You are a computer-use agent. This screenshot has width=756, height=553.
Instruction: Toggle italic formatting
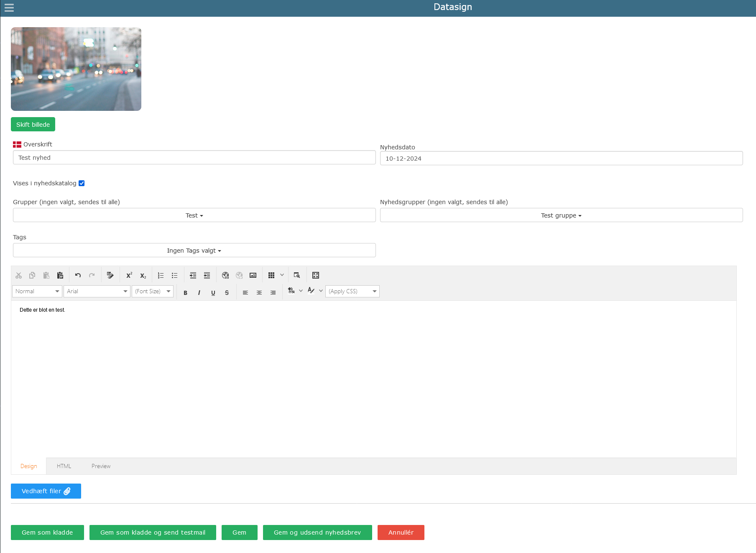(x=199, y=293)
